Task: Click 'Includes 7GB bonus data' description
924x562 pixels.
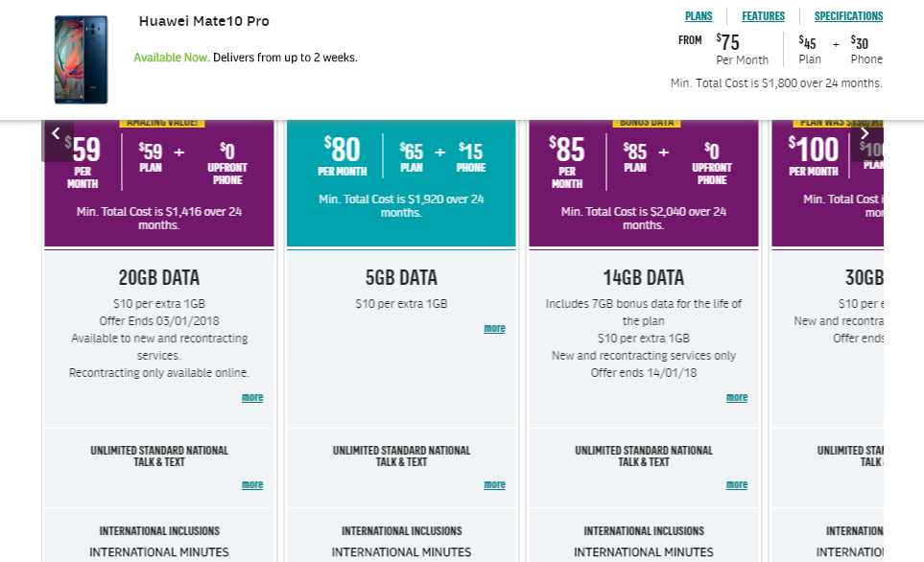Action: (644, 313)
